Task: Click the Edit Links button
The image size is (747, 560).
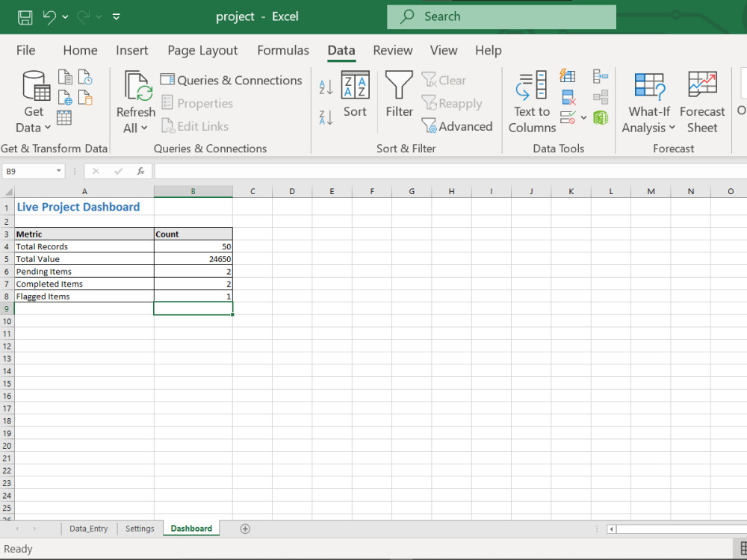Action: coord(195,126)
